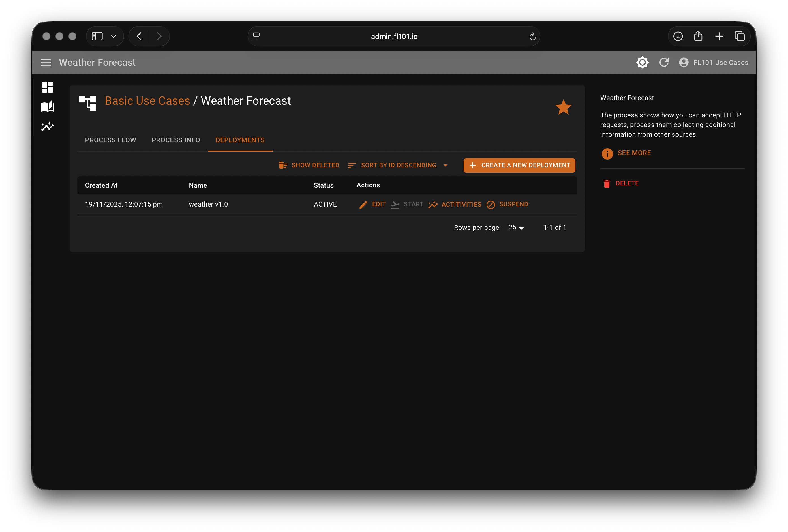
Task: Navigate back using Basic Use Cases breadcrumb
Action: click(x=147, y=101)
